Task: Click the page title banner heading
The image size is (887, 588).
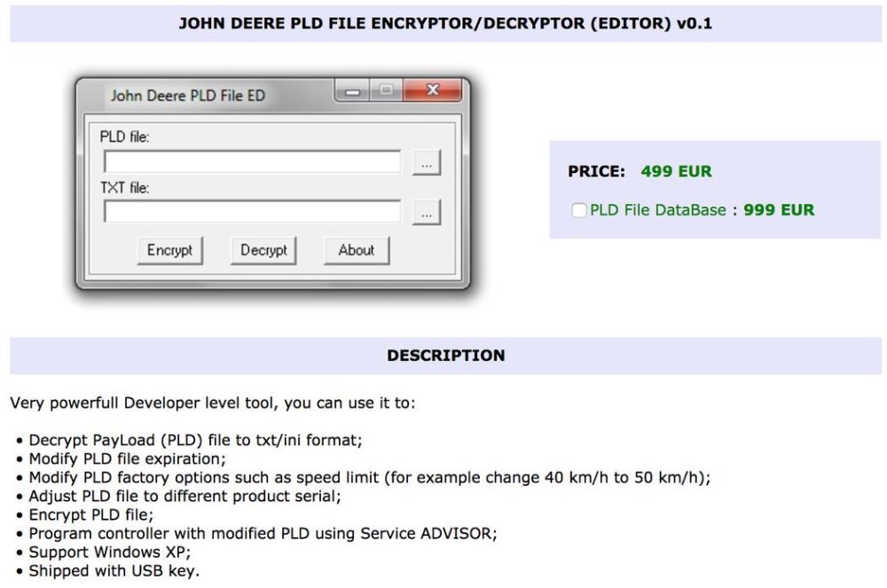Action: point(446,24)
